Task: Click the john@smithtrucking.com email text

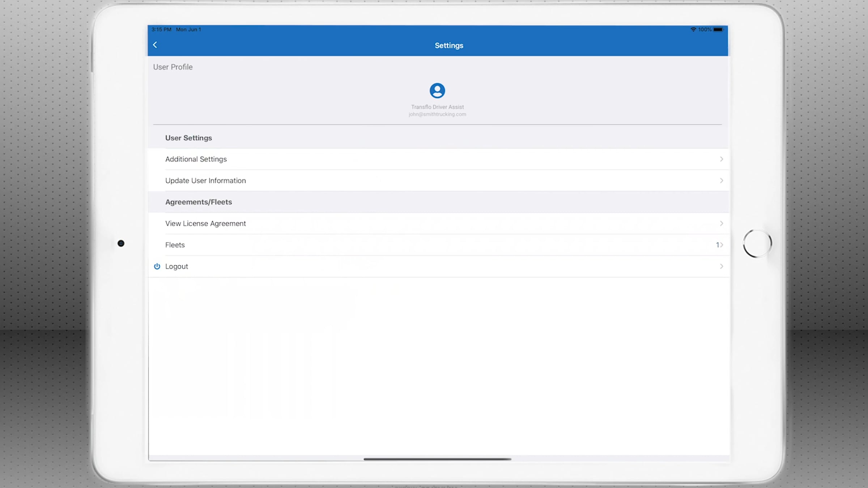Action: pos(437,114)
